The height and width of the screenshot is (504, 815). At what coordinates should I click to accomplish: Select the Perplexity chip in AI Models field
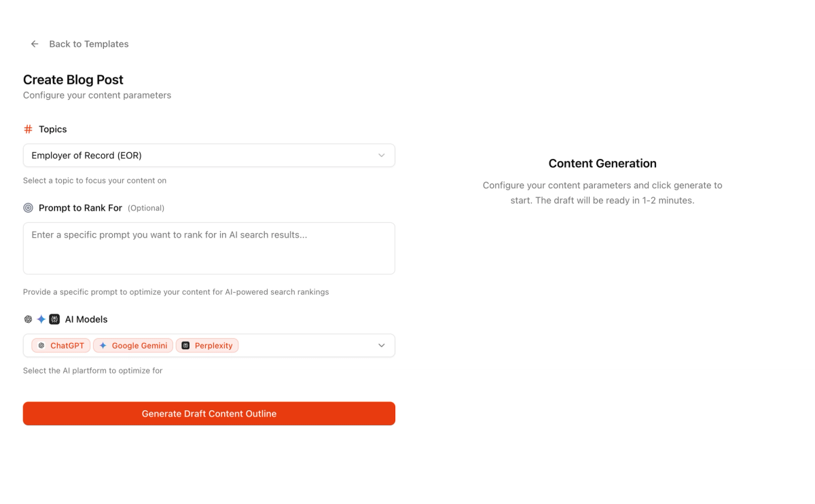pos(207,346)
